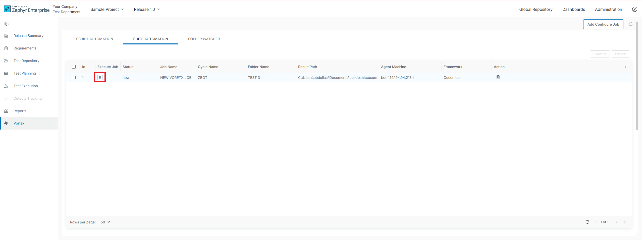Click the E execute job icon
Viewport: 644px width, 240px height.
pyautogui.click(x=100, y=78)
